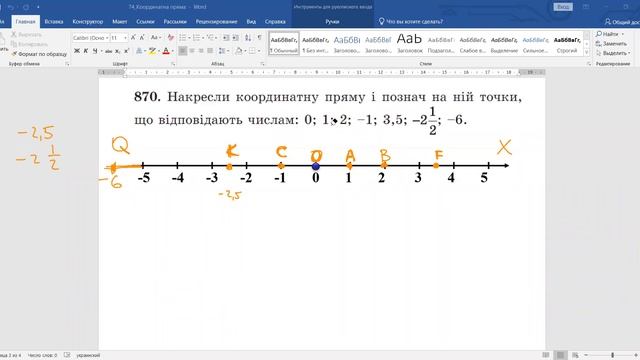Screen dimensions: 640x360
Task: Clear all formatting eraser icon
Action: 171,38
